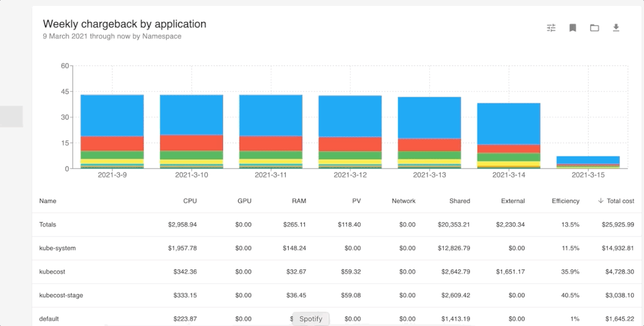Viewport: 644px width, 326px height.
Task: Sort by the RAM column header
Action: coord(298,201)
